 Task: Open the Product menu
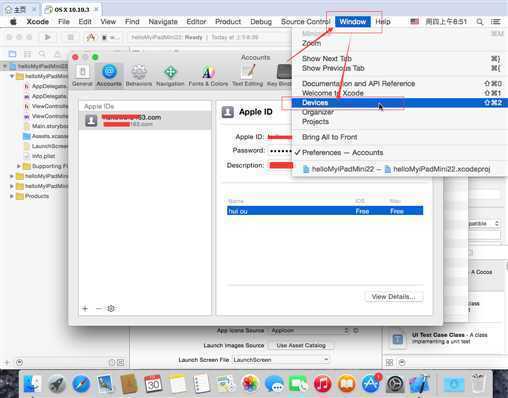pos(228,22)
